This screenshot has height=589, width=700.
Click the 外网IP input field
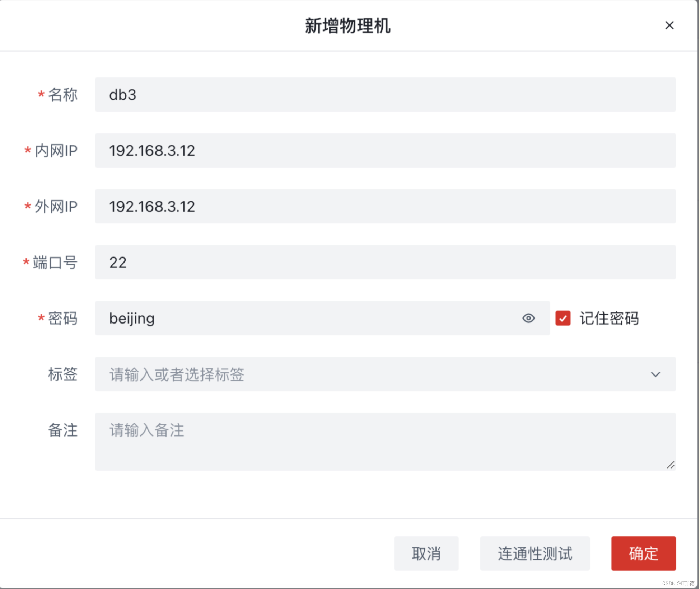point(385,207)
